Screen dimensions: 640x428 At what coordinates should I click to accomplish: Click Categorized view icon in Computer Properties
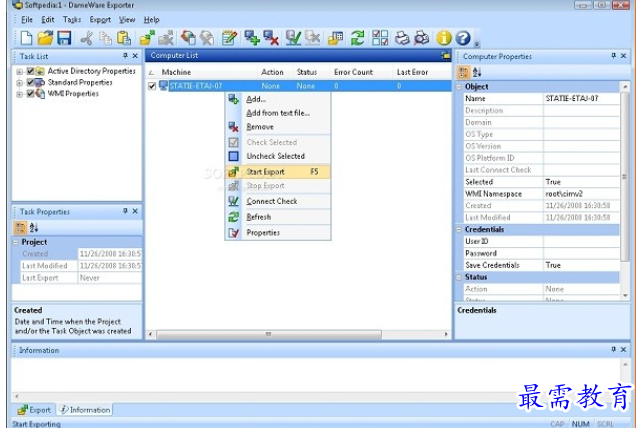[x=464, y=72]
